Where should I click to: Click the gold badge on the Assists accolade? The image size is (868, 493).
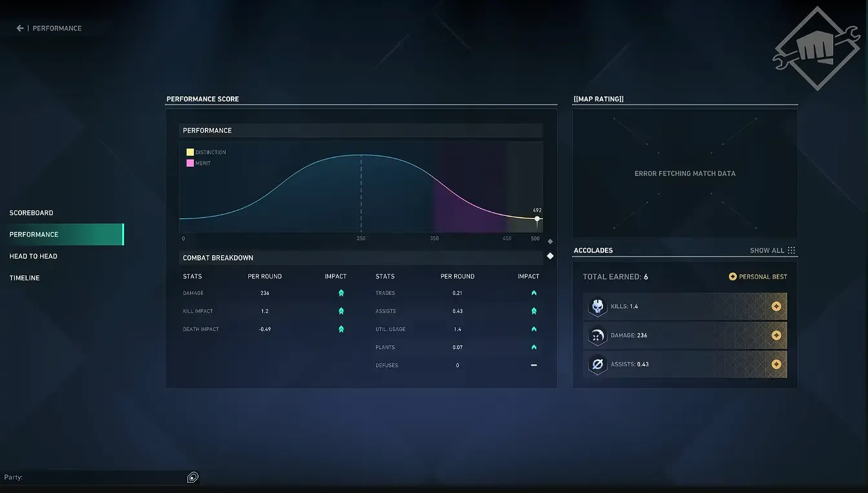click(x=776, y=364)
